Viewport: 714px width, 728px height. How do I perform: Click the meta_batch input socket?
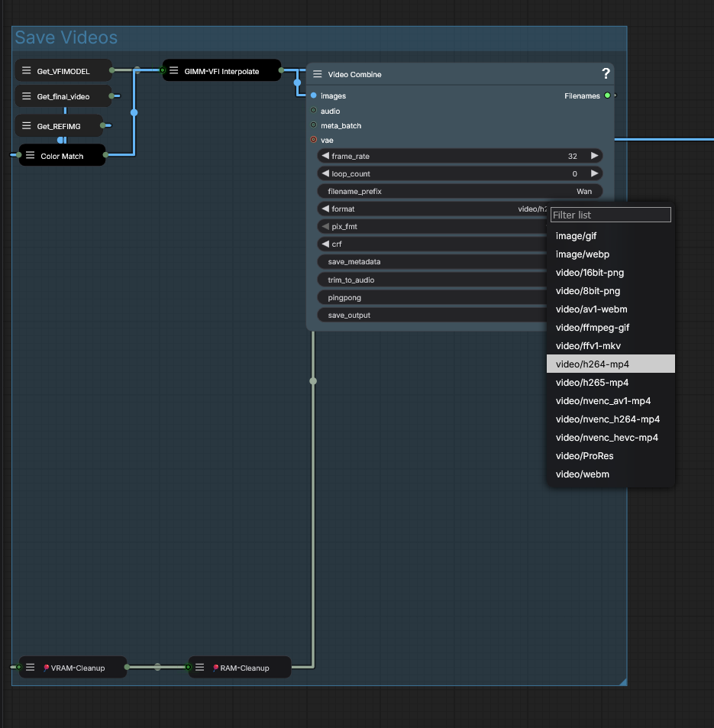pos(313,125)
